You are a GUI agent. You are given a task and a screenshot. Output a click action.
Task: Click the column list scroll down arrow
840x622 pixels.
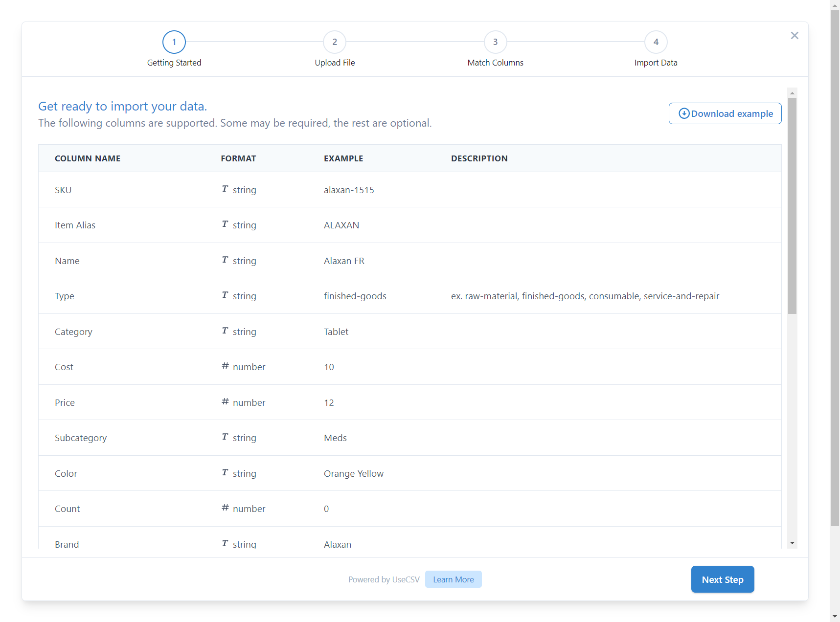click(792, 543)
